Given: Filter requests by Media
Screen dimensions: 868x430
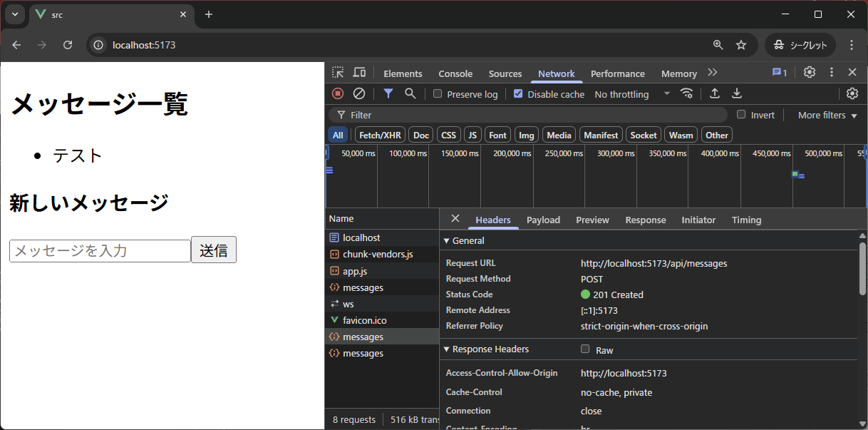Looking at the screenshot, I should click(x=559, y=135).
